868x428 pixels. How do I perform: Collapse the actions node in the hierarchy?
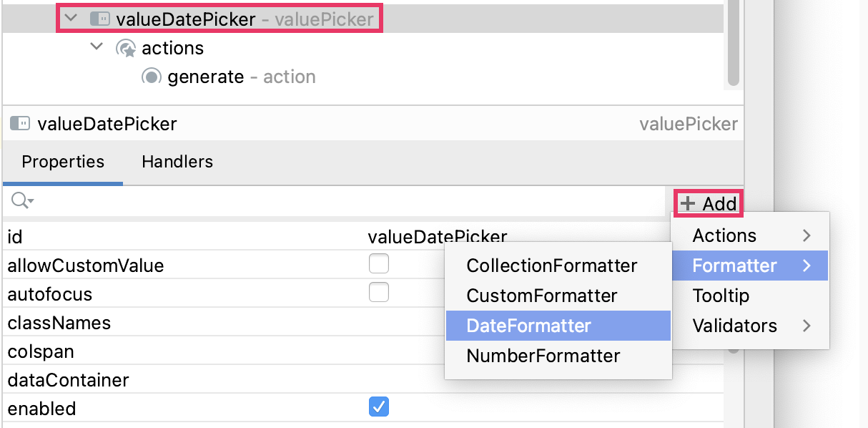tap(96, 48)
